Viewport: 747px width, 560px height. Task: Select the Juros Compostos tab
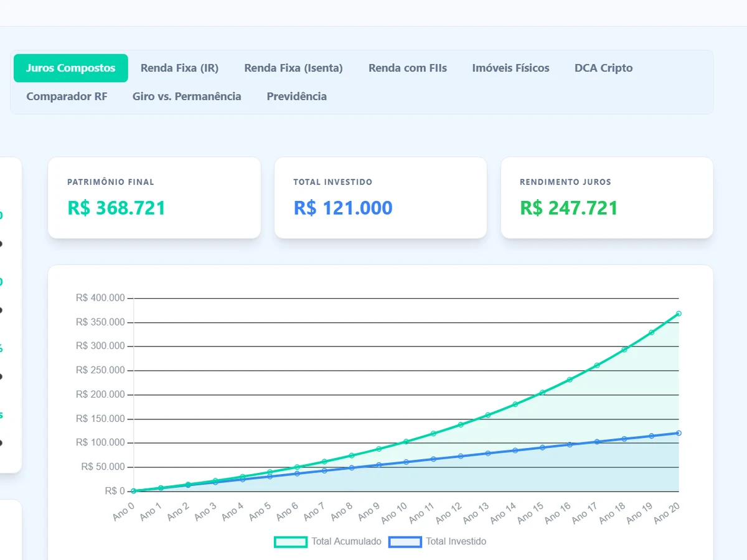point(71,68)
